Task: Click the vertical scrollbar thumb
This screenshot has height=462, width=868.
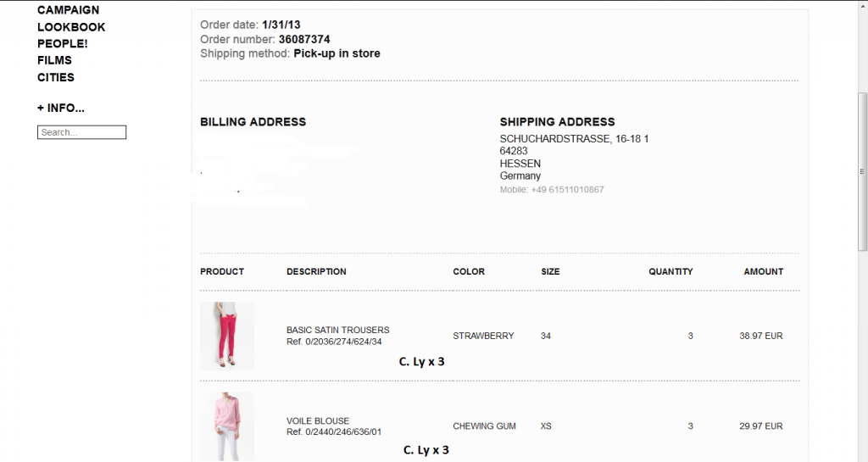Action: [862, 171]
